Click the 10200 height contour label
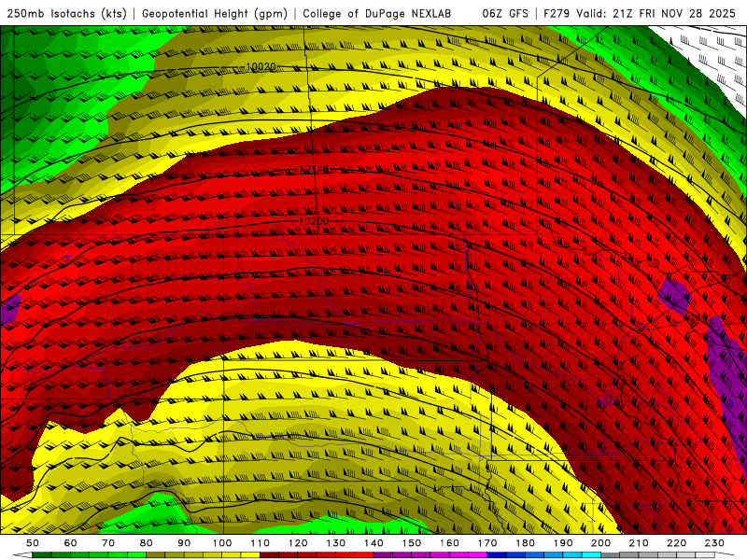The image size is (747, 560). [x=314, y=221]
